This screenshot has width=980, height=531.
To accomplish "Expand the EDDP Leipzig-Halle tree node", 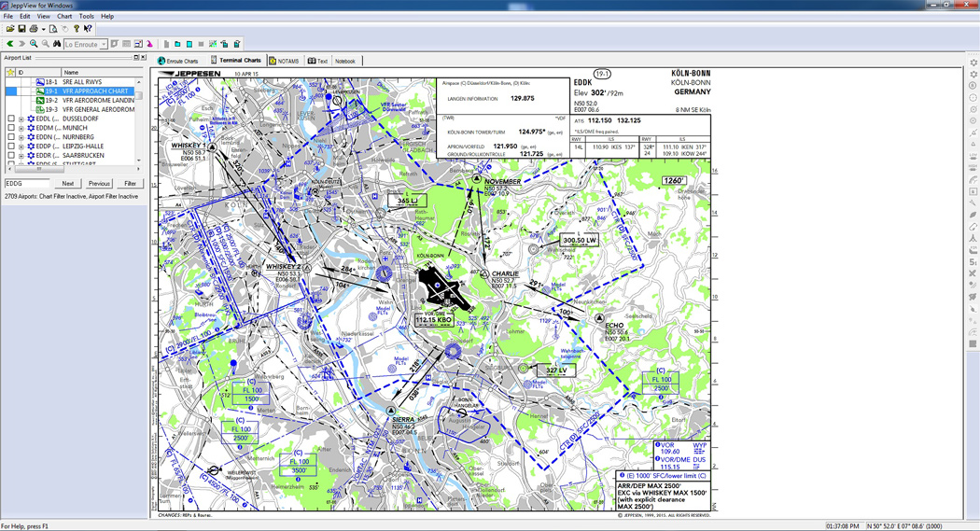I will [x=21, y=147].
